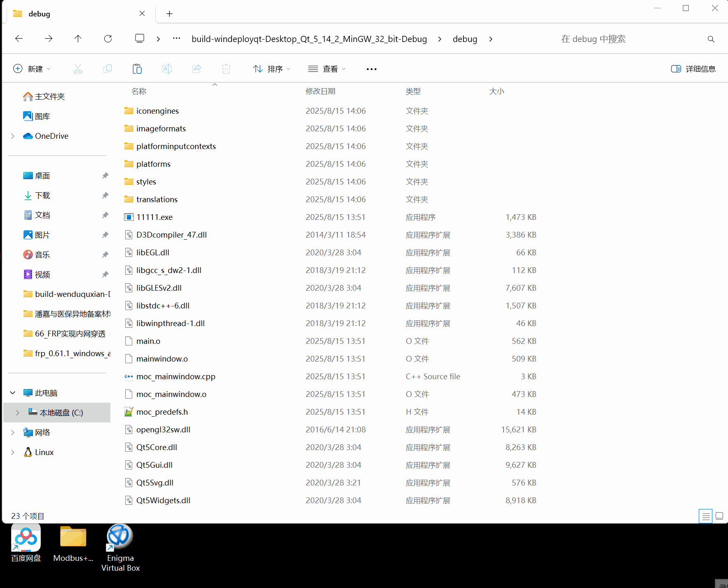
Task: Click the Paste clipboard icon
Action: [137, 69]
